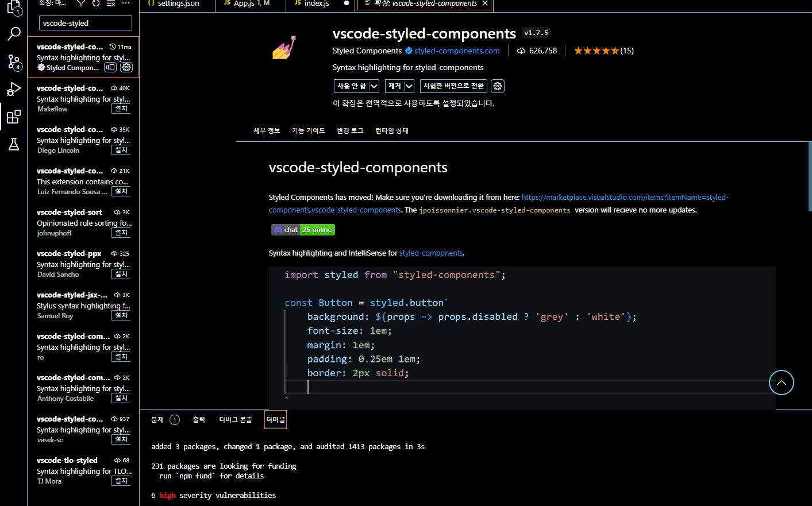Click the unsaved dot on index.js tab
Image resolution: width=812 pixels, height=506 pixels.
pos(347,3)
